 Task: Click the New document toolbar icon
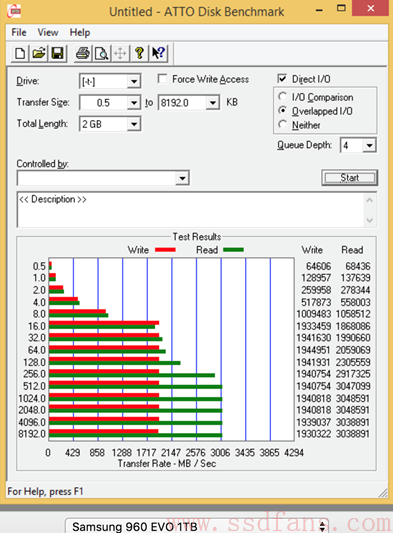pyautogui.click(x=20, y=53)
